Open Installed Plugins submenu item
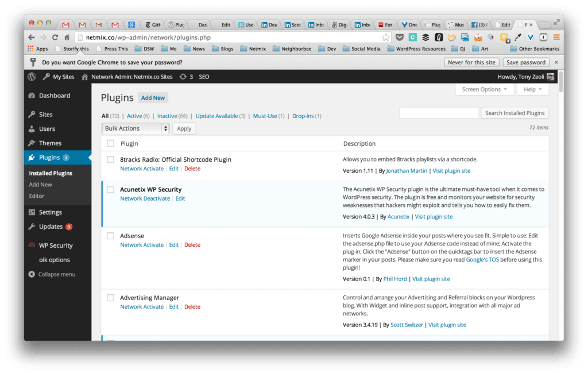 click(51, 173)
